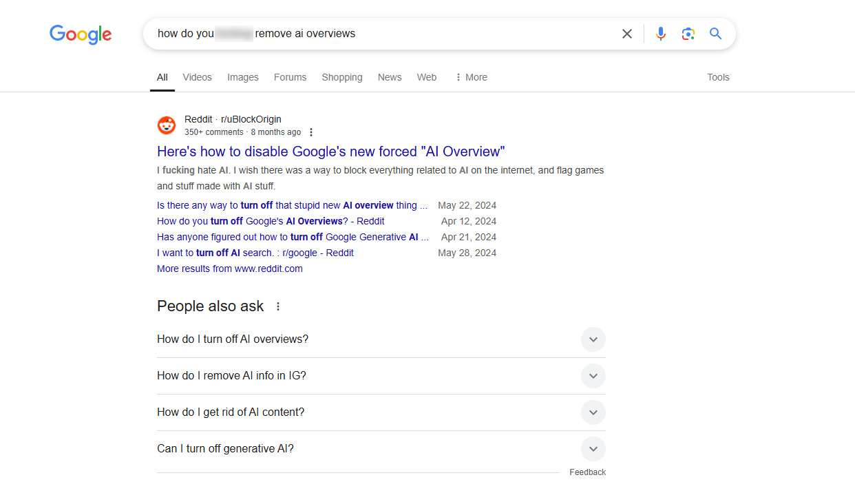This screenshot has height=504, width=855.
Task: Switch to the Images tab
Action: (243, 77)
